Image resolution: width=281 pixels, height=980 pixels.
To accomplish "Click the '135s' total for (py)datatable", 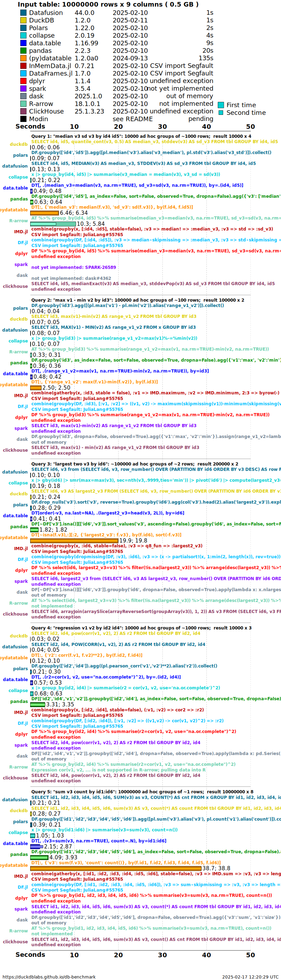I will tap(206, 58).
